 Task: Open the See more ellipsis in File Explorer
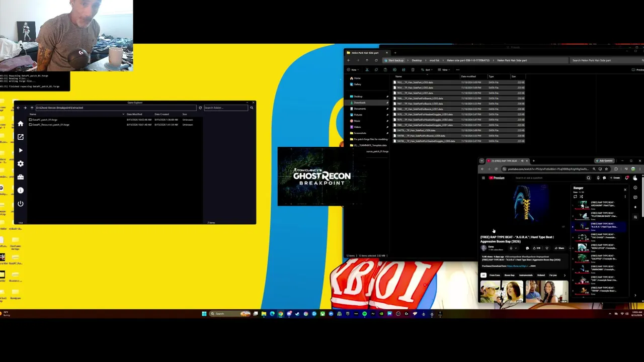[457, 70]
